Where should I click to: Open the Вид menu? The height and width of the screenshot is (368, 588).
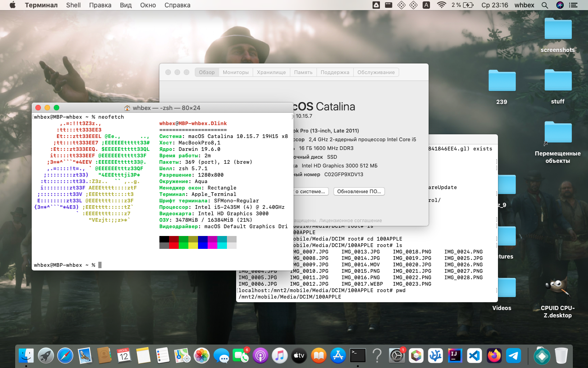[x=126, y=5]
